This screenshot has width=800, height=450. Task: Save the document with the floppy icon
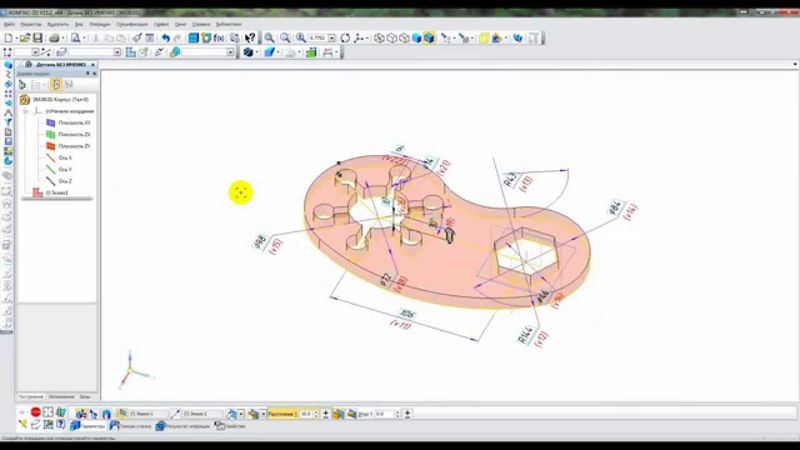pos(38,38)
